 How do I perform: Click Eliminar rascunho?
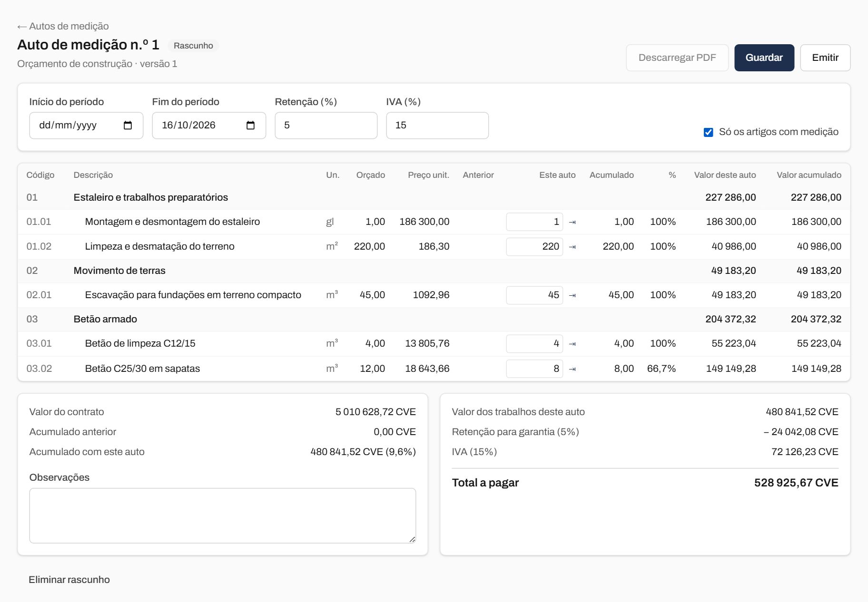coord(69,580)
